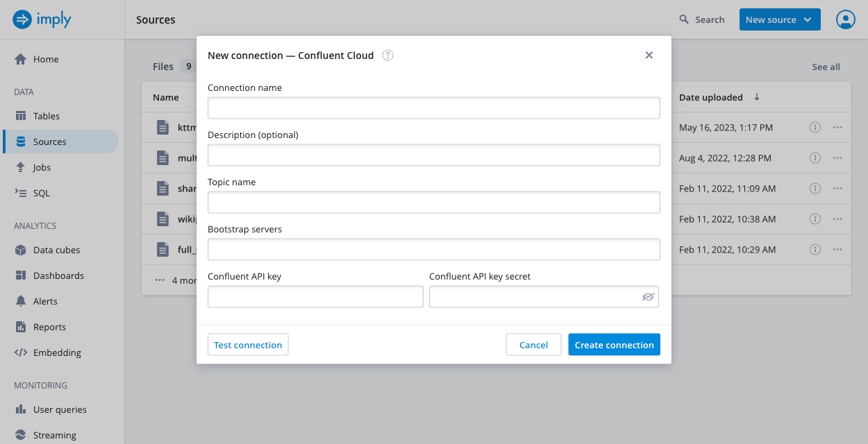The width and height of the screenshot is (868, 444).
Task: Click the help icon next to Confluent Cloud title
Action: pyautogui.click(x=388, y=55)
